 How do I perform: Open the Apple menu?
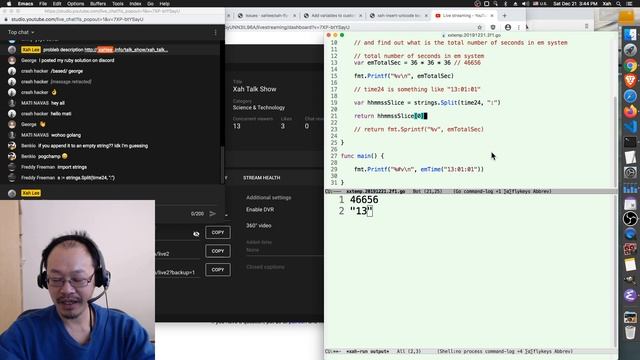[x=9, y=4]
